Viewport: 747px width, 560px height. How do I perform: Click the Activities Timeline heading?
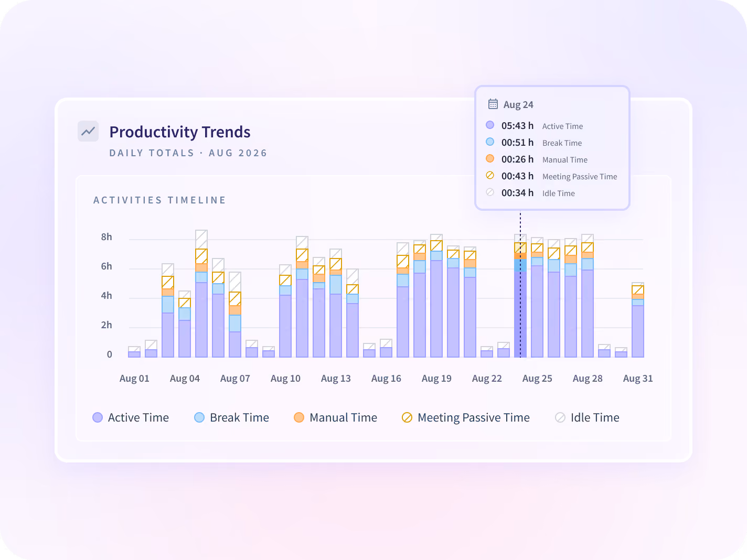[159, 200]
